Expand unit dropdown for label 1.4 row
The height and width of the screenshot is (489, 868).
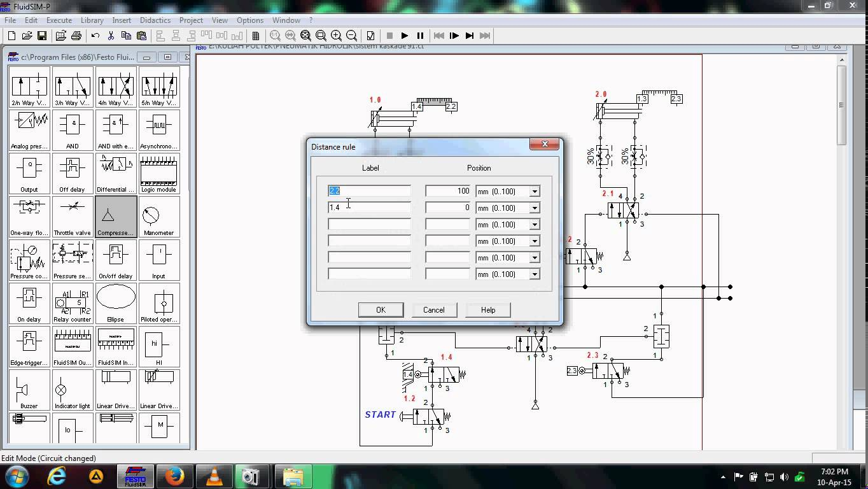pyautogui.click(x=535, y=208)
